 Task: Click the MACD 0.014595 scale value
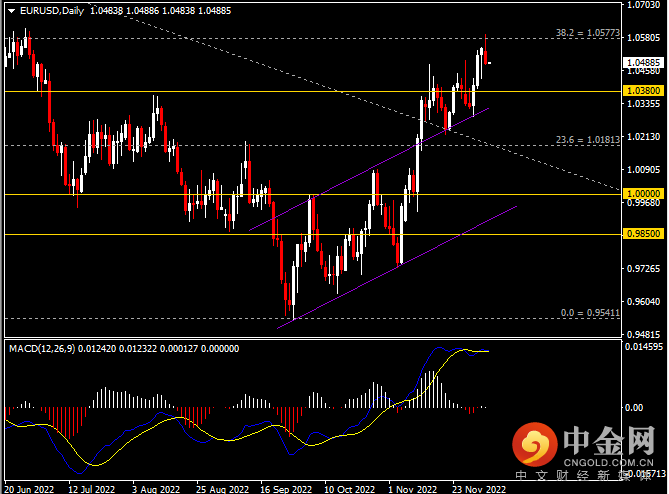click(644, 347)
